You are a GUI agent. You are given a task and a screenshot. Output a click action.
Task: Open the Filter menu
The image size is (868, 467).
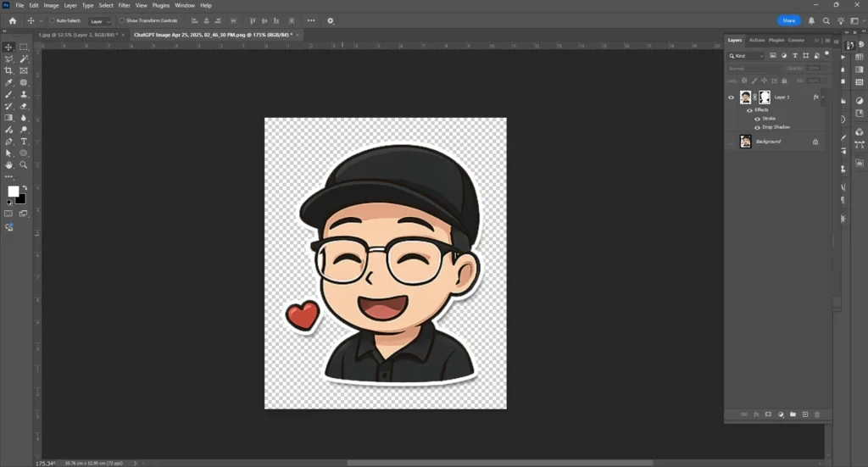pos(124,5)
